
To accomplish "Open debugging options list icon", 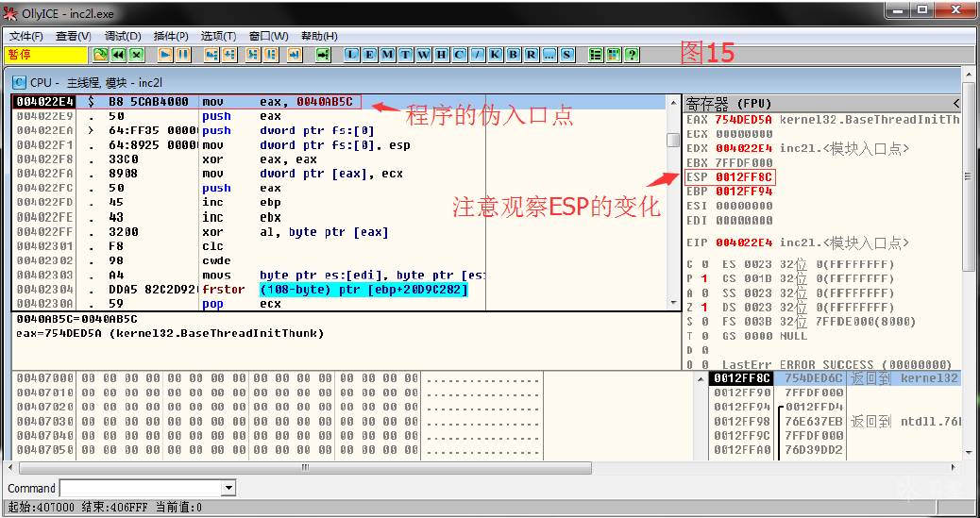I will tap(596, 55).
